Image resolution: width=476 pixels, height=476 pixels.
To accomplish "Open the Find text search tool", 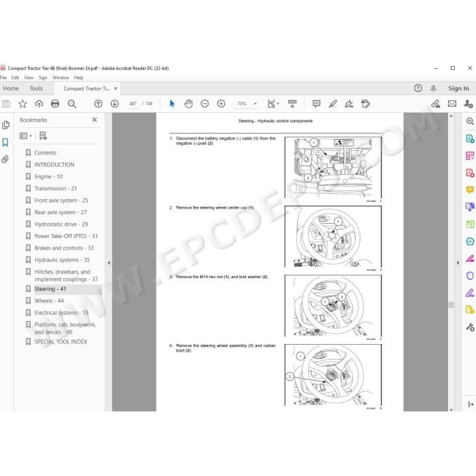I will coord(71,104).
